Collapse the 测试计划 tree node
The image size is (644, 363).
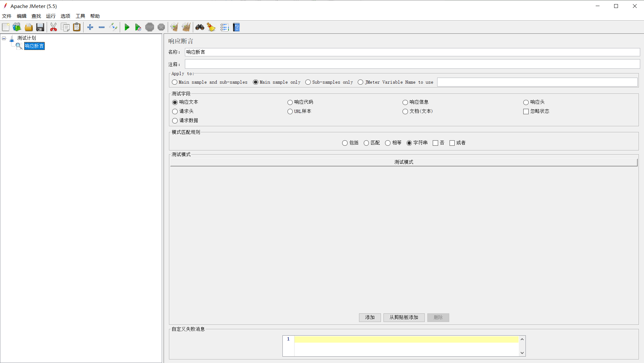click(4, 38)
